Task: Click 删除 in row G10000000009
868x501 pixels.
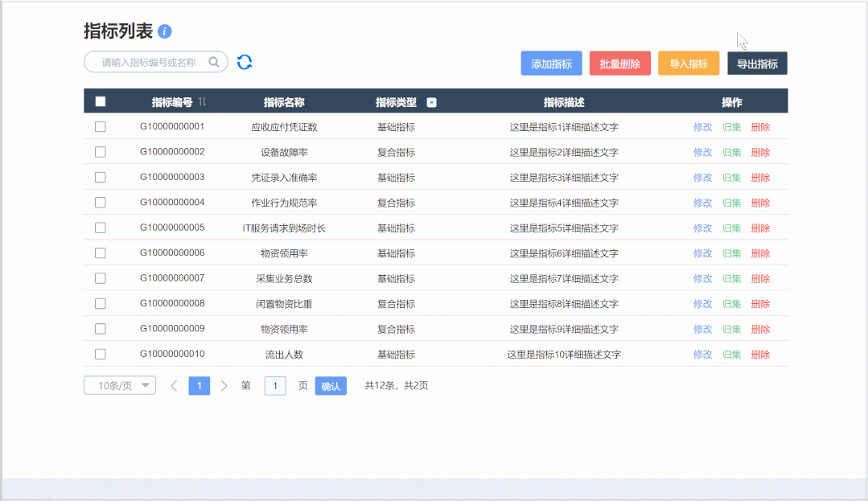Action: pos(761,330)
